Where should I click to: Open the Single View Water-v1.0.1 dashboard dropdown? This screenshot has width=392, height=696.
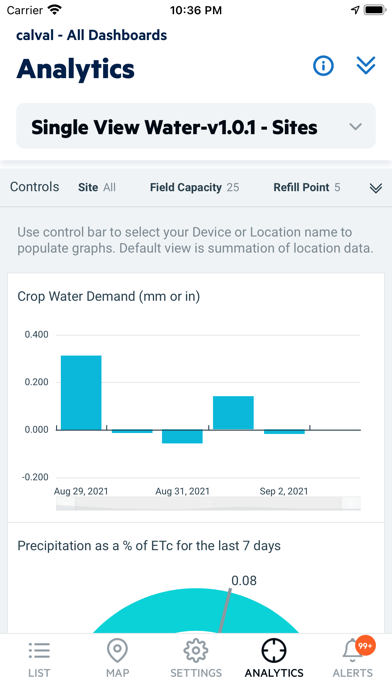click(196, 127)
